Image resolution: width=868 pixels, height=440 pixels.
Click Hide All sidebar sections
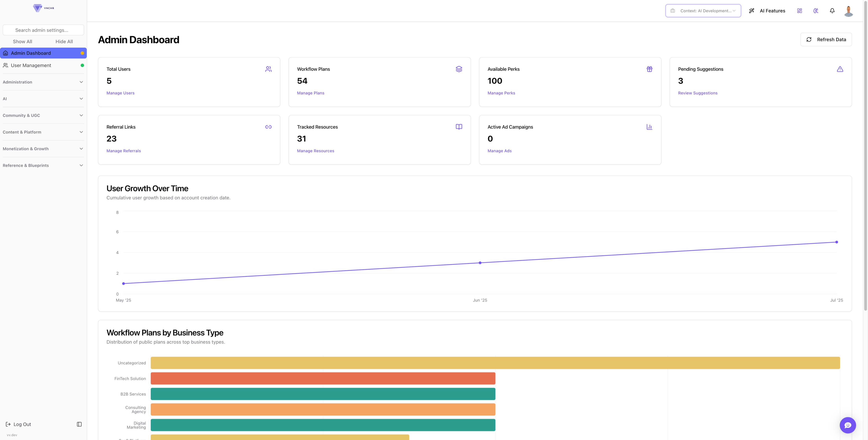coord(64,41)
